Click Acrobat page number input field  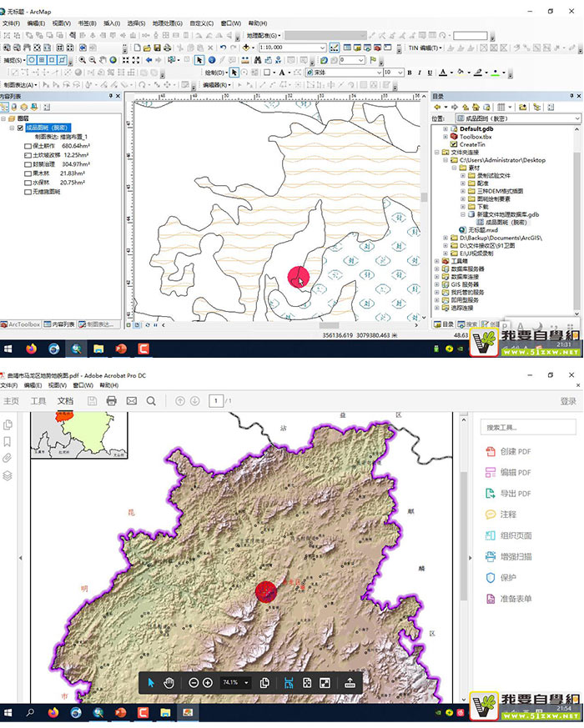216,400
